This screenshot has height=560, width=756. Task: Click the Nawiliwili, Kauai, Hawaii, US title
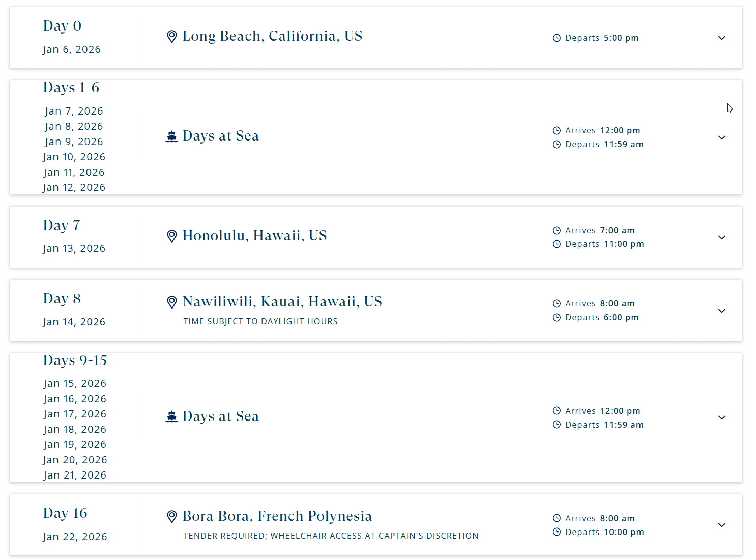[x=282, y=302]
